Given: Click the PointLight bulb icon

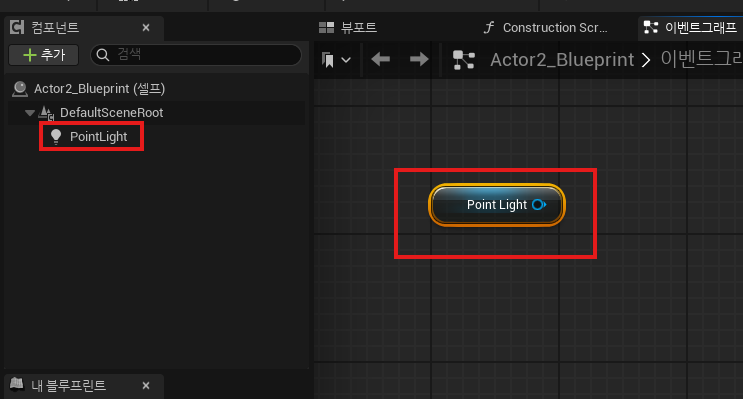Looking at the screenshot, I should click(x=56, y=136).
